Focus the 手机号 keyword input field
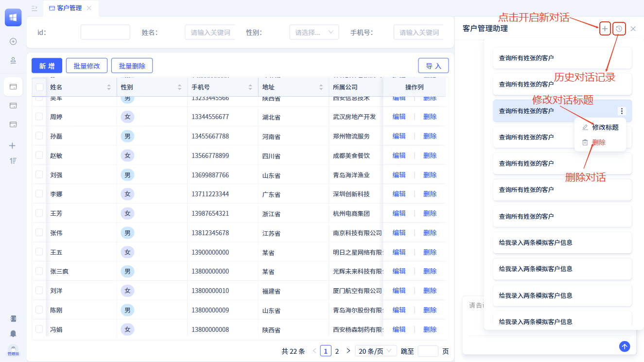The image size is (644, 362). [418, 33]
